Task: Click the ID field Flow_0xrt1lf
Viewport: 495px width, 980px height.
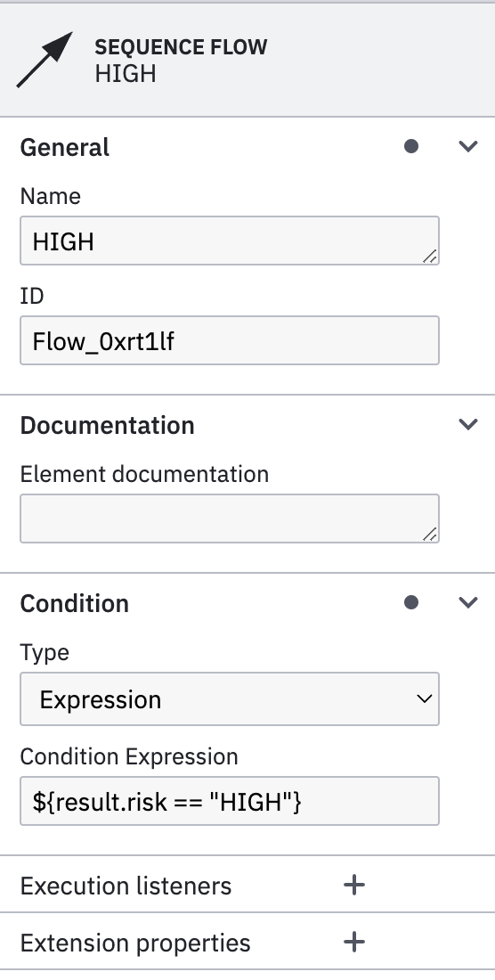Action: pyautogui.click(x=230, y=340)
